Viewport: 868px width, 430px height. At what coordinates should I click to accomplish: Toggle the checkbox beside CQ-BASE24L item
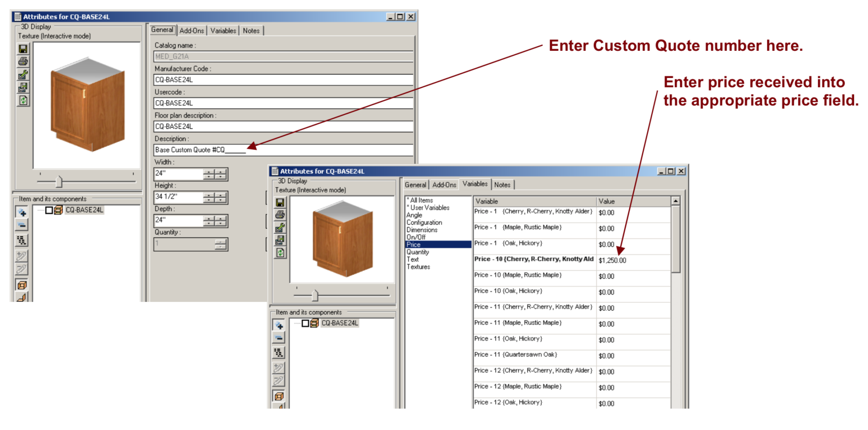pyautogui.click(x=48, y=209)
